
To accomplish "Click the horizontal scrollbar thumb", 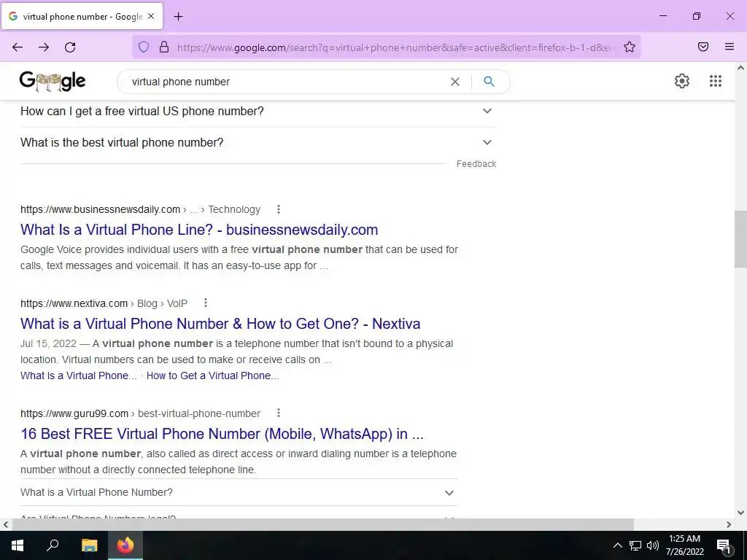I will 323,524.
